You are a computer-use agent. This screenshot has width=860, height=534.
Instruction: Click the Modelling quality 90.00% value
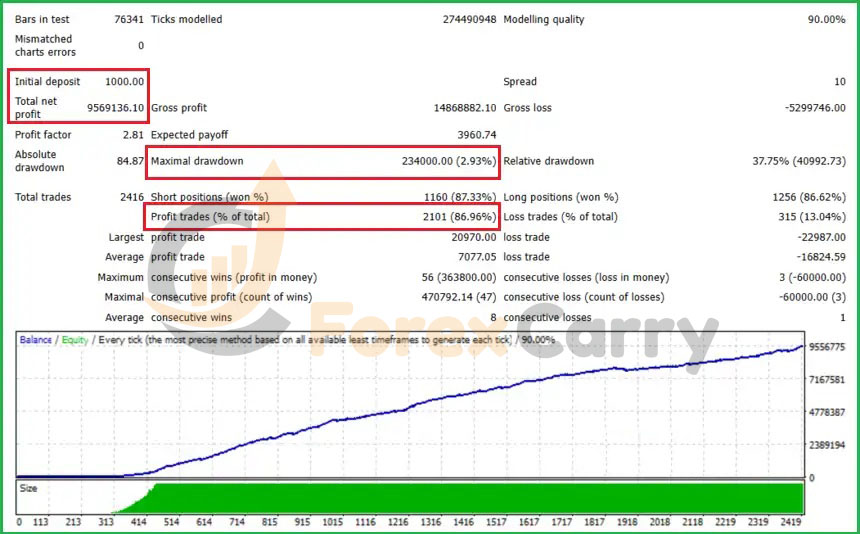click(824, 20)
